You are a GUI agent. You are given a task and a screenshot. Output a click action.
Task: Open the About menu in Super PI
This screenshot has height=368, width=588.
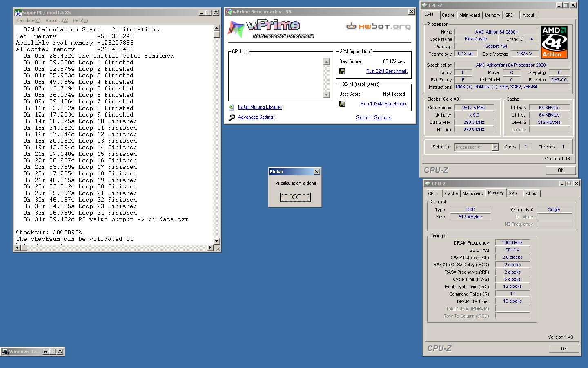click(57, 20)
